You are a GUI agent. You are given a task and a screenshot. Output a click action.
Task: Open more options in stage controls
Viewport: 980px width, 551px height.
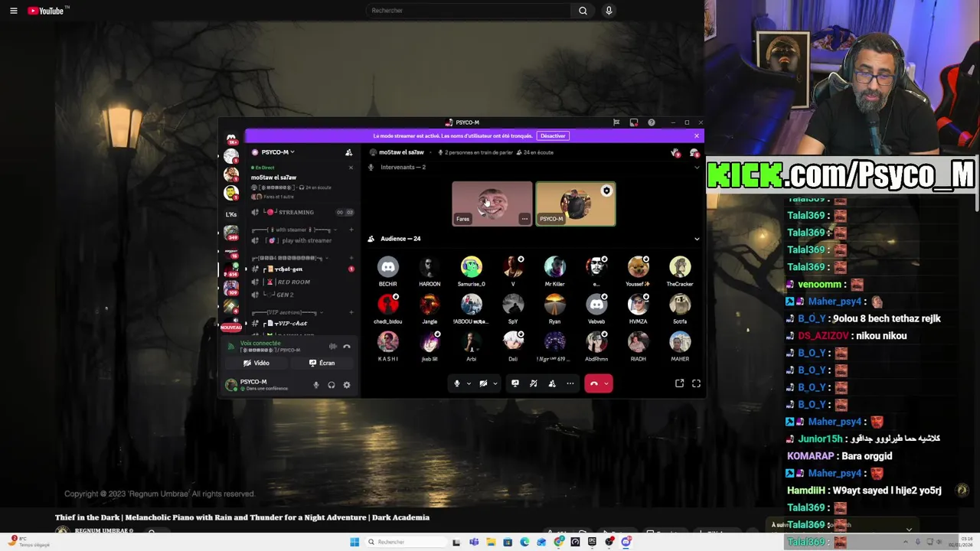click(x=570, y=383)
